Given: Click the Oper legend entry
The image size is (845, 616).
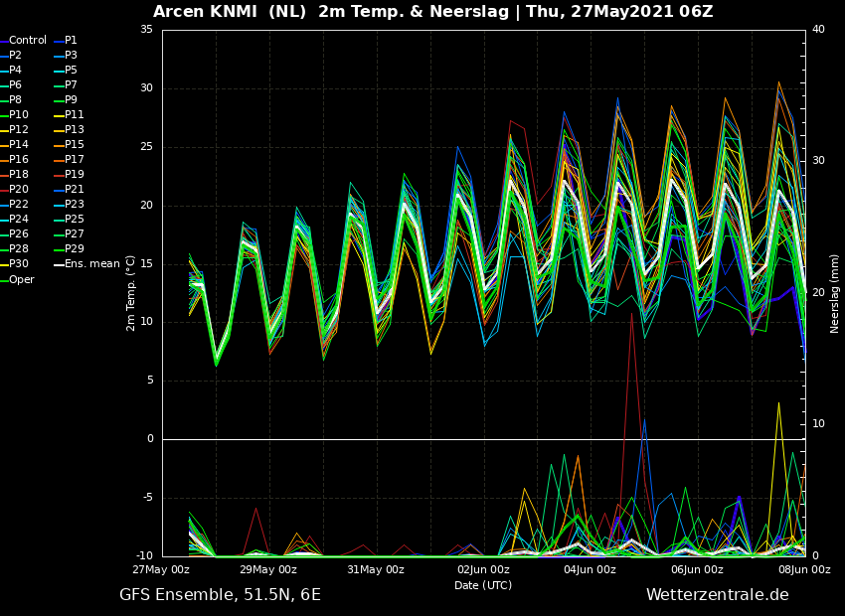Looking at the screenshot, I should [x=17, y=279].
